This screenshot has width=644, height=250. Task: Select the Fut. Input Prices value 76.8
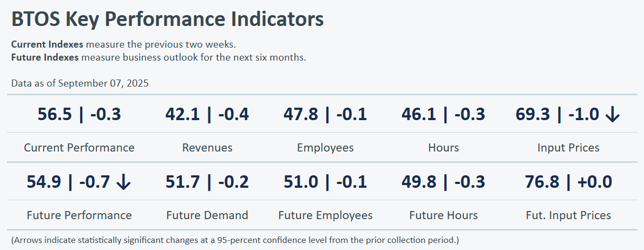543,182
